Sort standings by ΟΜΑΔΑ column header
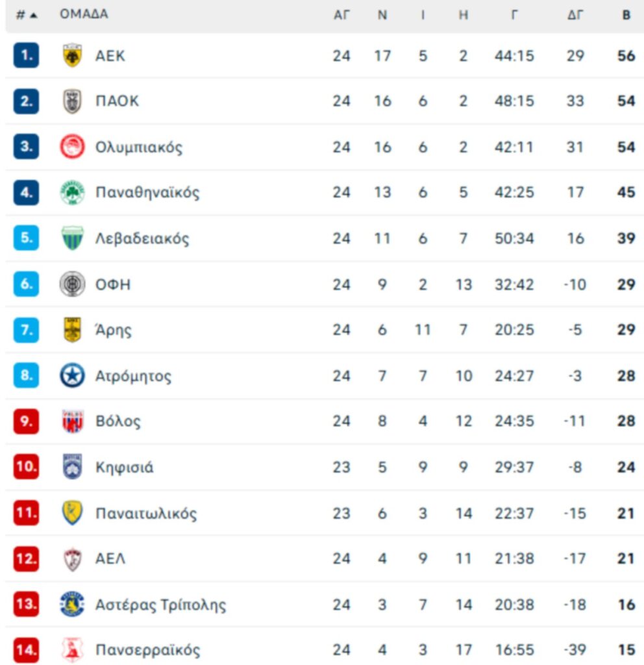The height and width of the screenshot is (665, 644). 84,14
